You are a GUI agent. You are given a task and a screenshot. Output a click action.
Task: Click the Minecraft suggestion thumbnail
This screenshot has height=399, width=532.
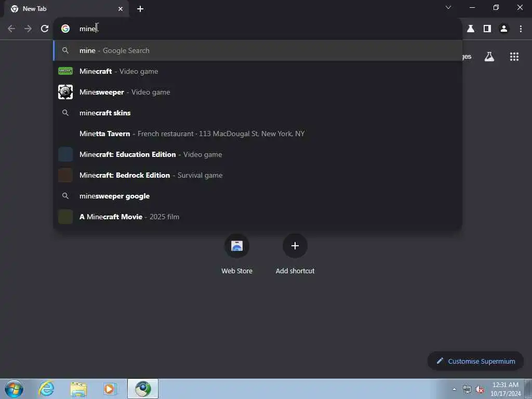coord(65,71)
